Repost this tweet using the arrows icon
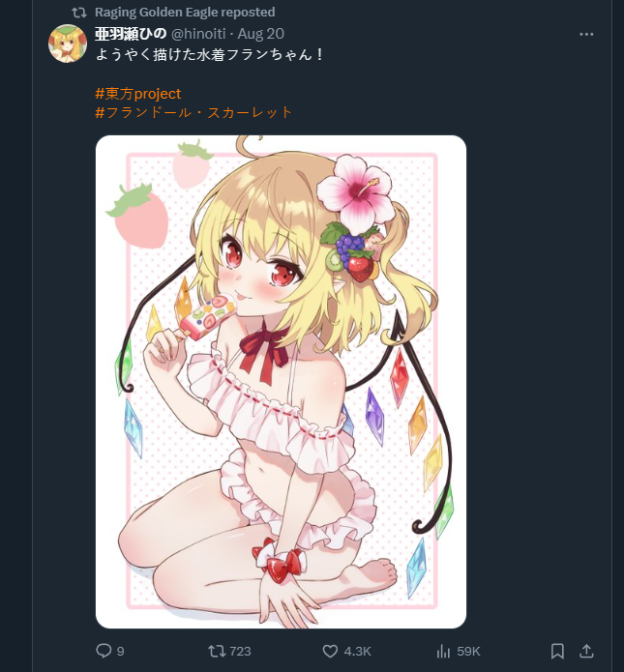 [217, 651]
